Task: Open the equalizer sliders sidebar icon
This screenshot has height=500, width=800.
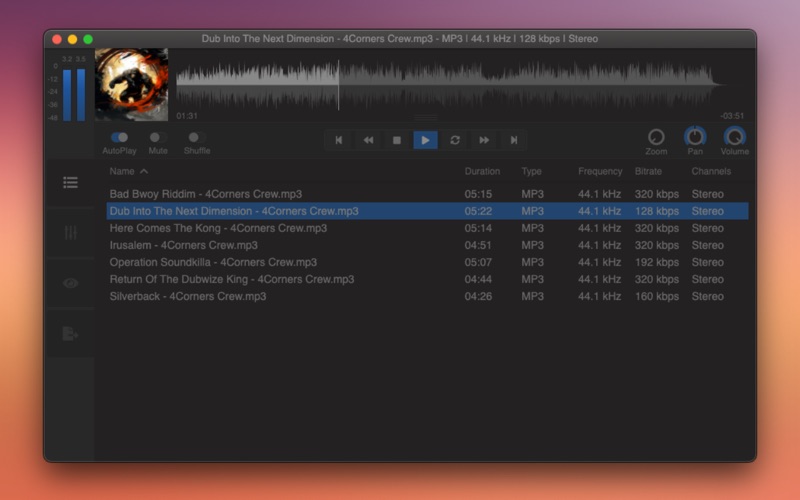Action: pos(70,233)
